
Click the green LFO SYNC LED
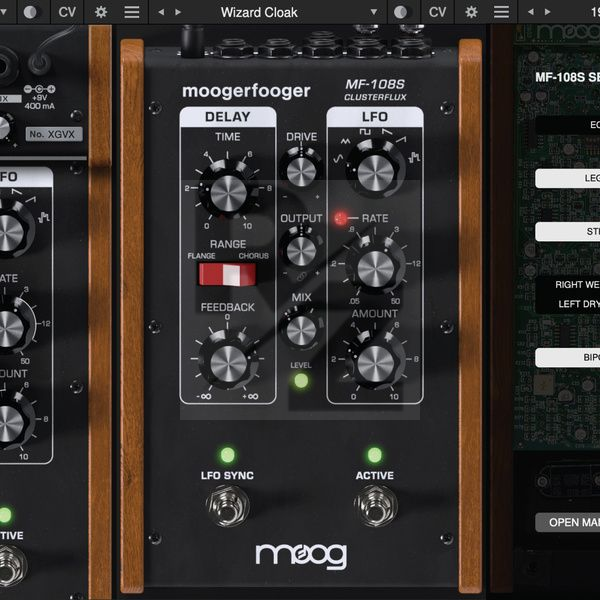pos(227,455)
